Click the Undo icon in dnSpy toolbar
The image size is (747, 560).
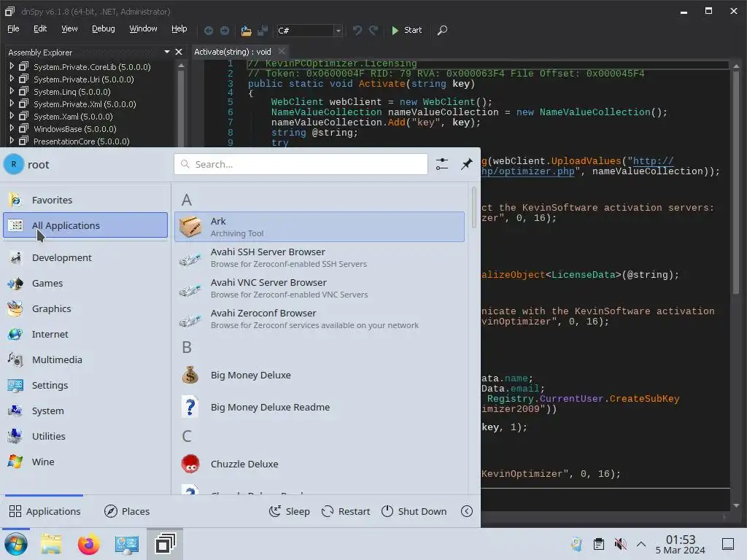click(357, 31)
